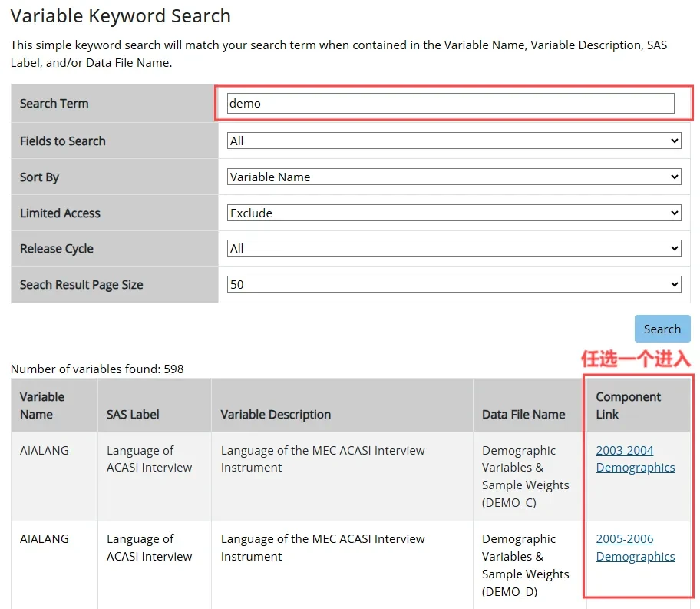700x609 pixels.
Task: Open the Limited Access dropdown
Action: coord(454,213)
